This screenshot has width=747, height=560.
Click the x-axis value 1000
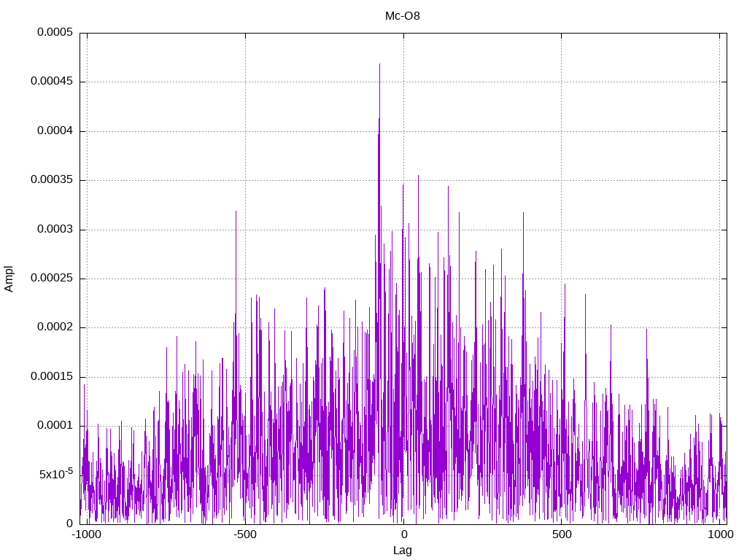(x=720, y=534)
